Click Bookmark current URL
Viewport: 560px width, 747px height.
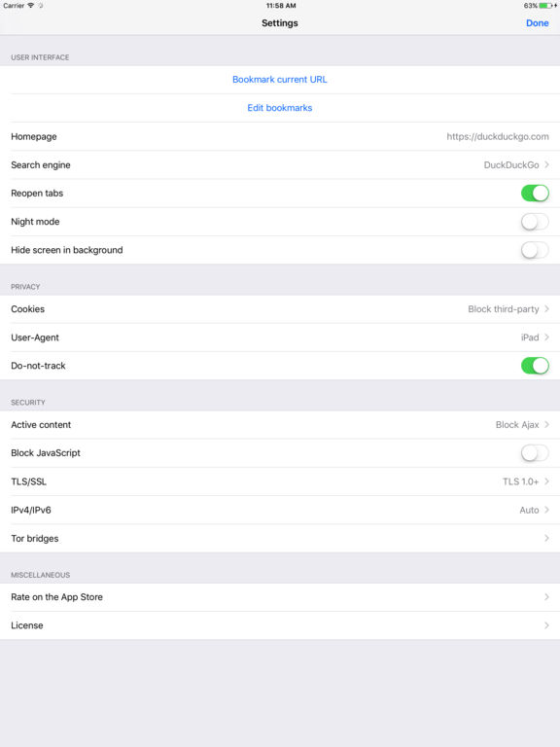point(280,80)
